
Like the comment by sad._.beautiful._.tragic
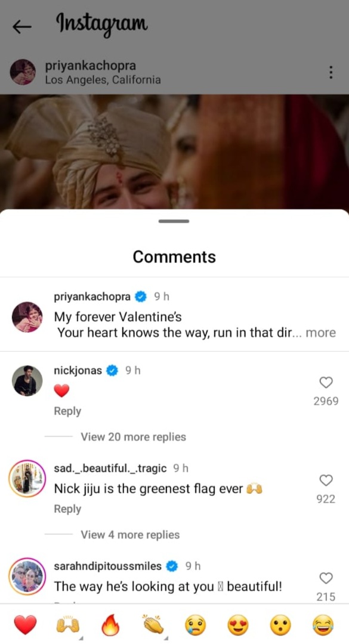pyautogui.click(x=325, y=480)
